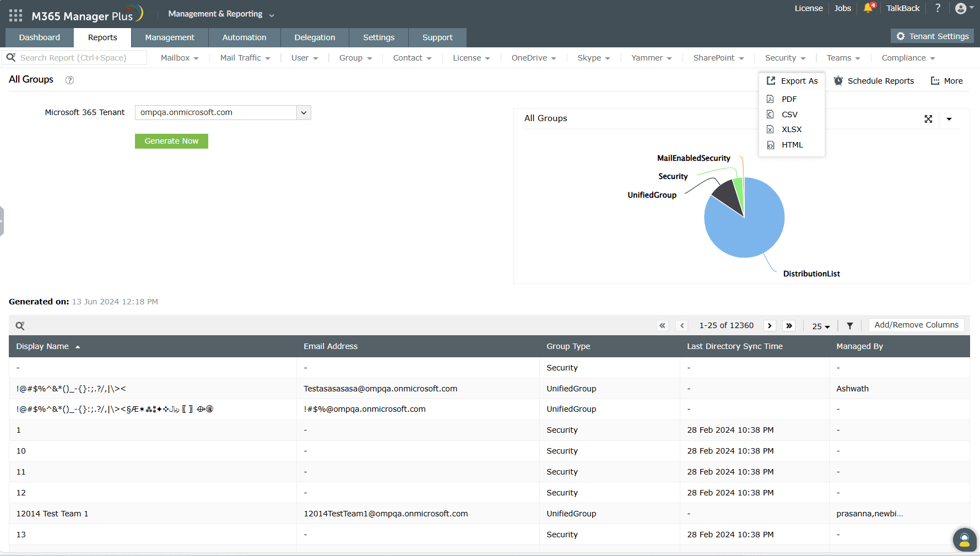Switch to the Automation tab
This screenshot has height=556, width=980.
click(244, 37)
